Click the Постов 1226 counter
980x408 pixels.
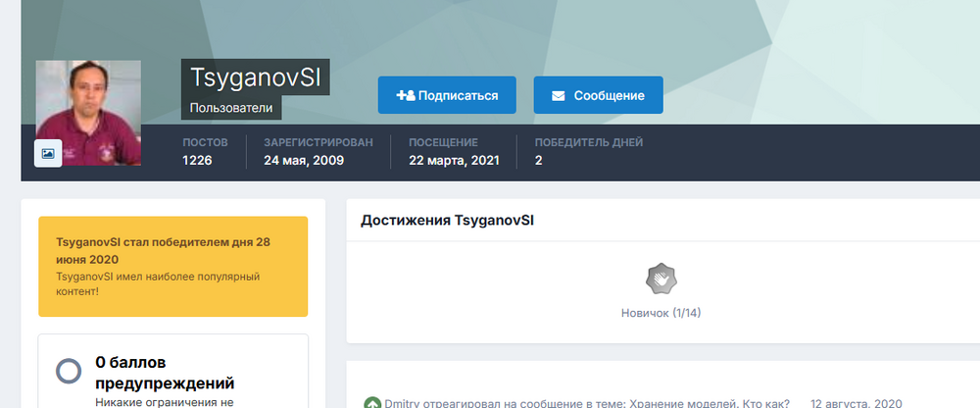(197, 160)
